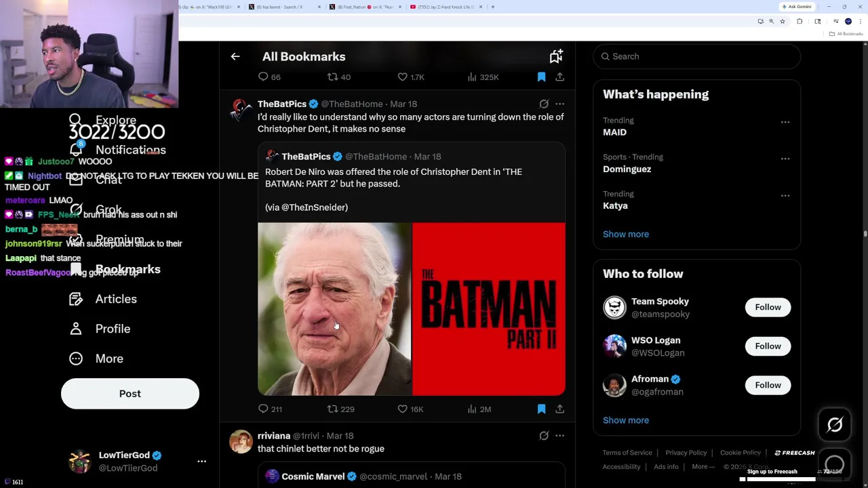This screenshot has height=488, width=868.
Task: Open the Articles icon in sidebar
Action: pos(76,299)
